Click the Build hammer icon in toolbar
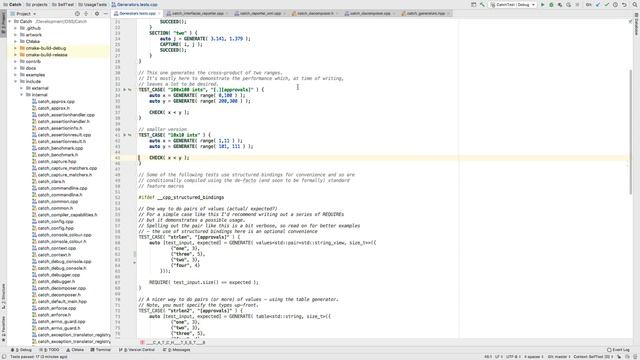This screenshot has width=640, height=360. point(482,4)
